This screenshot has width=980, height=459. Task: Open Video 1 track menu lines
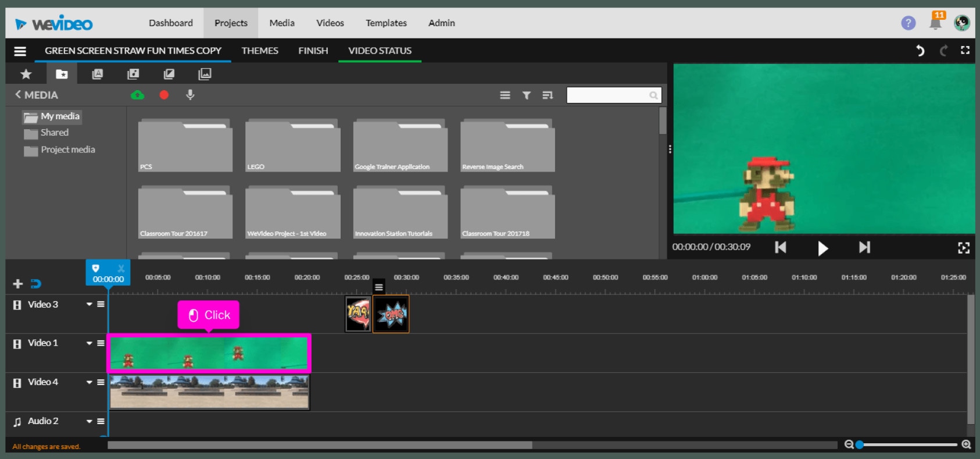click(x=101, y=343)
